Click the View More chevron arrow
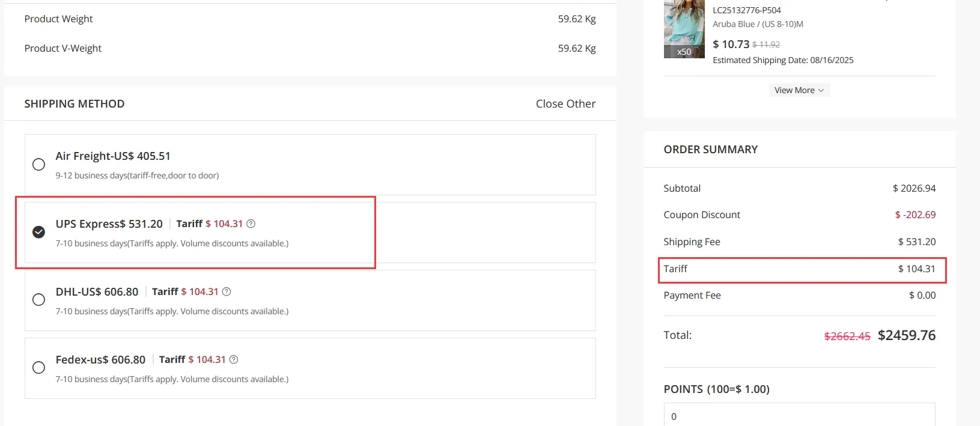Viewport: 980px width, 426px height. point(821,90)
